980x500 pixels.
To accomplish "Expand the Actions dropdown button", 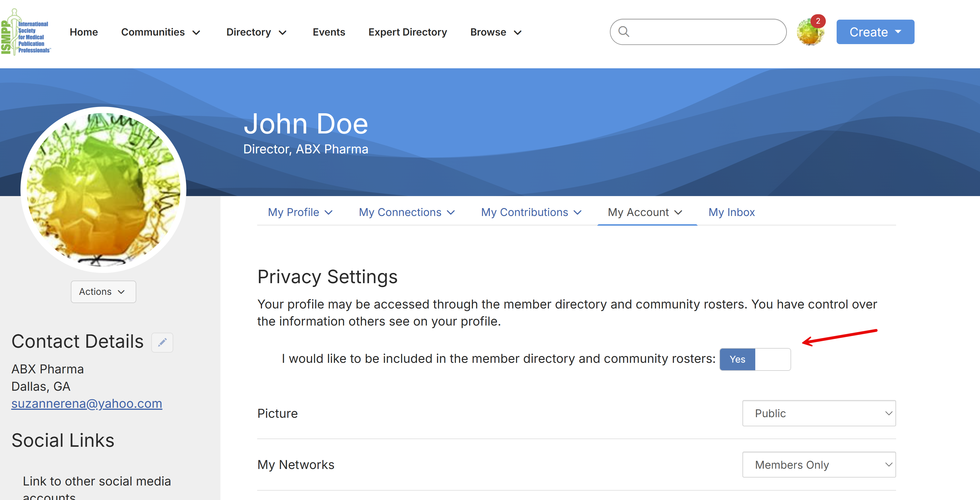I will 103,292.
